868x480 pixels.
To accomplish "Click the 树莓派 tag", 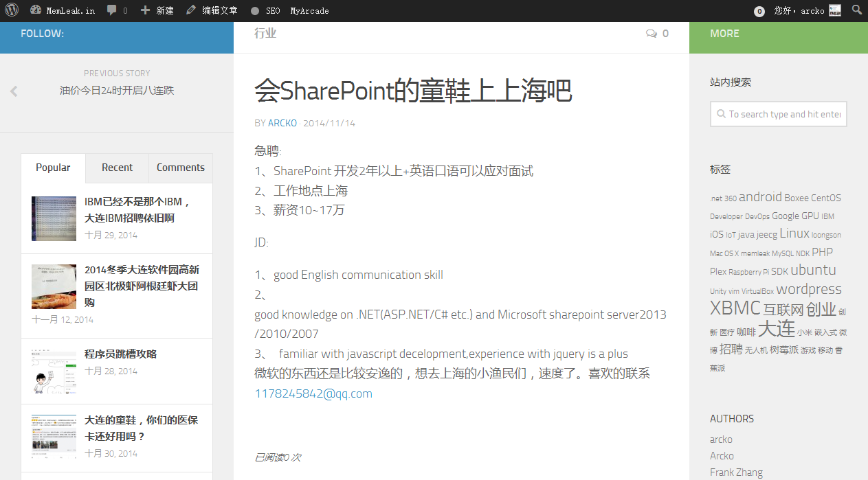I will coord(783,350).
